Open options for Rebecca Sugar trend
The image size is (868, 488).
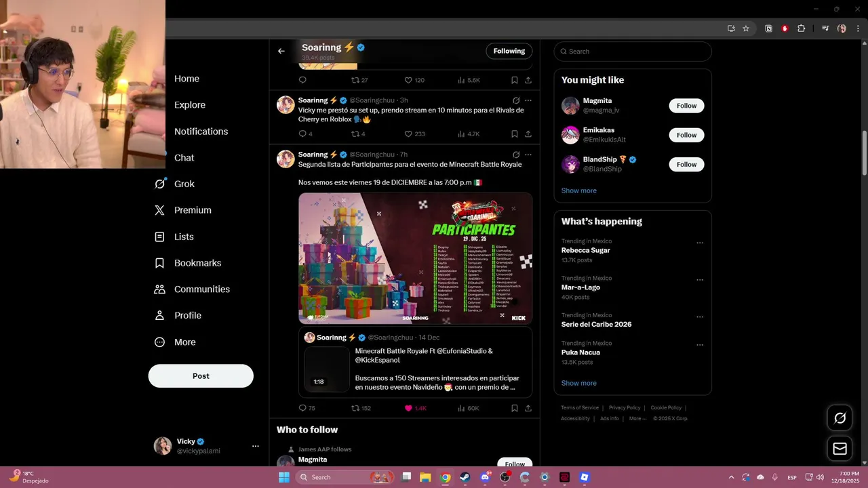click(700, 243)
